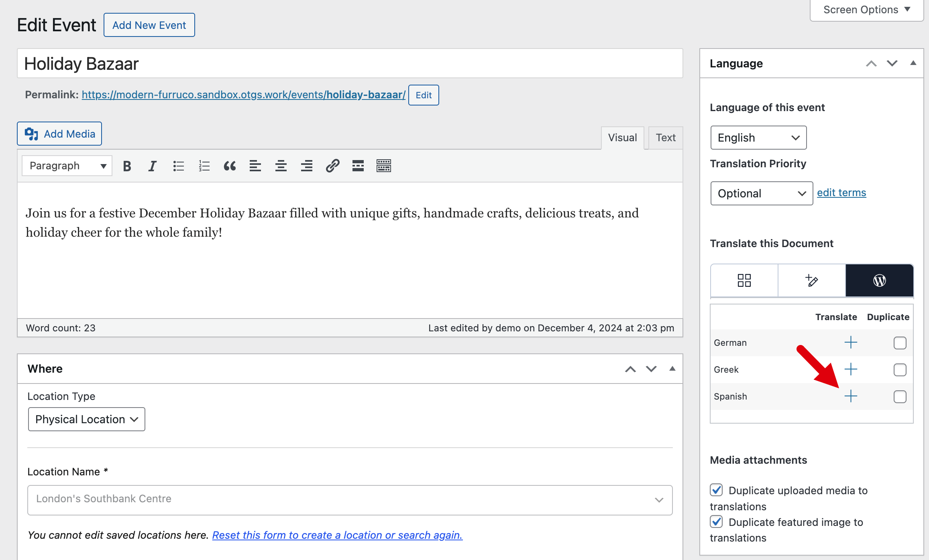Select WordPress editor translation method icon
This screenshot has height=560, width=929.
coord(879,280)
